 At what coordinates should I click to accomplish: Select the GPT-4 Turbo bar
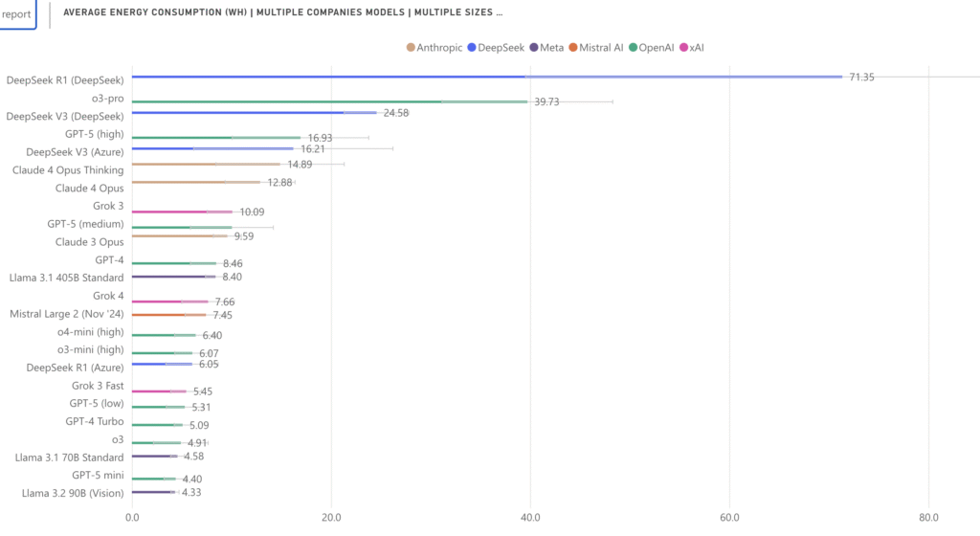[153, 425]
